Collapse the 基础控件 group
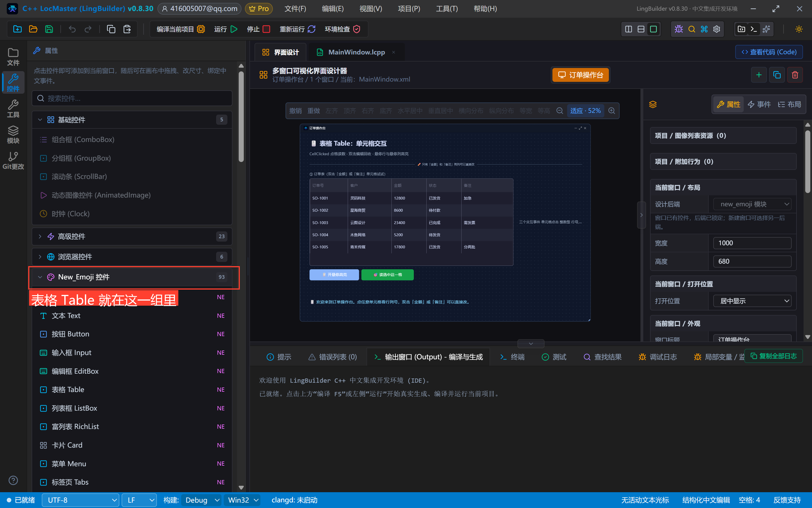Viewport: 812px width, 508px height. point(132,120)
